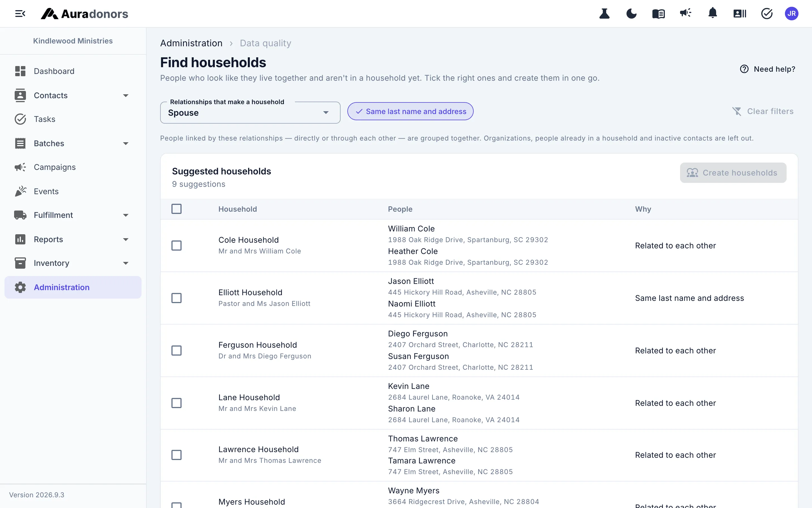This screenshot has height=508, width=812.
Task: Click Clear filters
Action: pyautogui.click(x=763, y=111)
